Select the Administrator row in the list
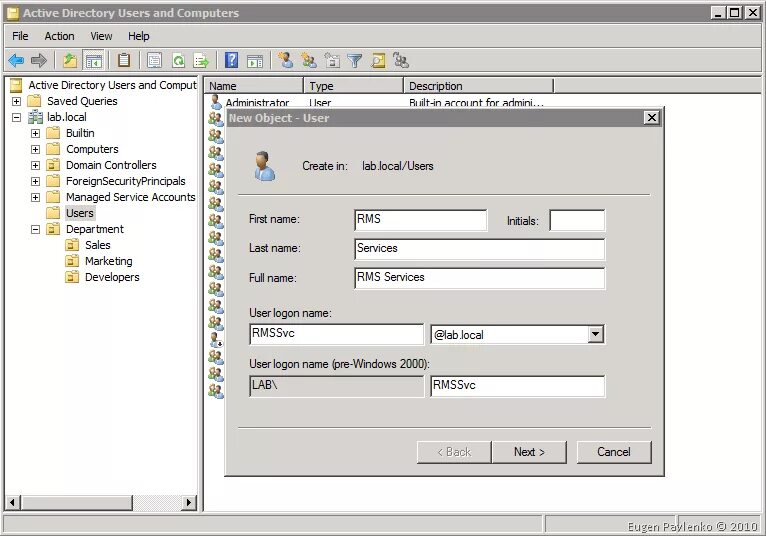The width and height of the screenshot is (766, 536). [x=376, y=103]
